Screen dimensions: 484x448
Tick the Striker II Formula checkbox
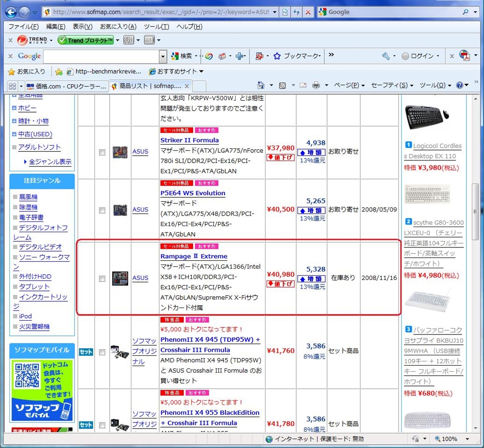[x=102, y=152]
